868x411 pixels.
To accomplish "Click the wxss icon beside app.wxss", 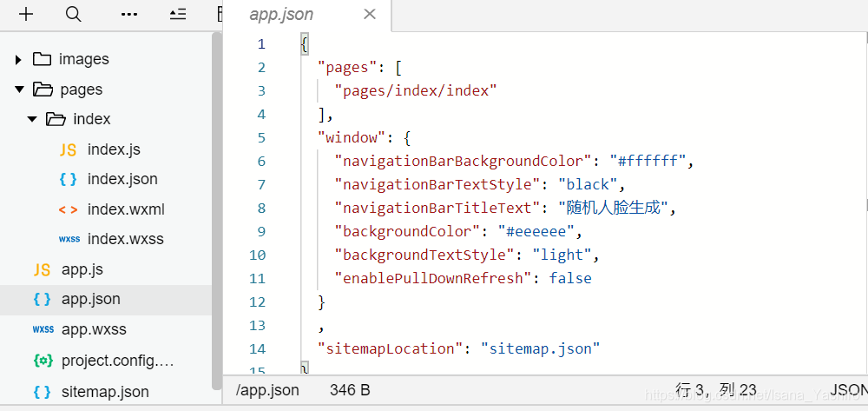I will pos(43,329).
